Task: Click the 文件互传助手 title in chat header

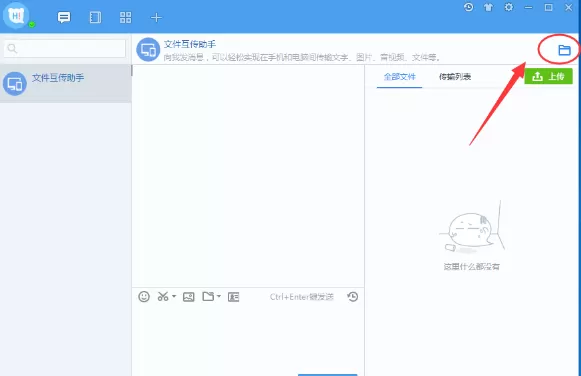Action: click(x=190, y=44)
